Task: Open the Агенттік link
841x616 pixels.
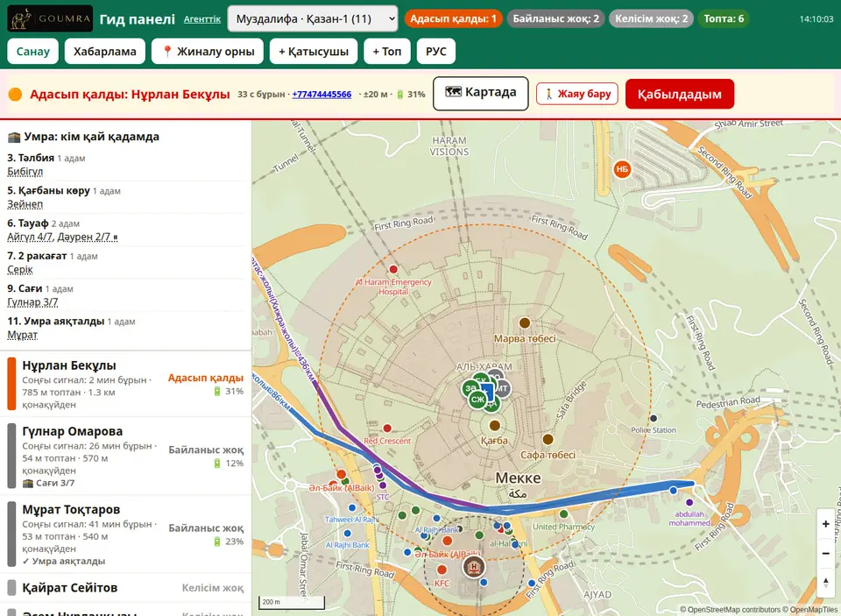Action: [x=202, y=19]
